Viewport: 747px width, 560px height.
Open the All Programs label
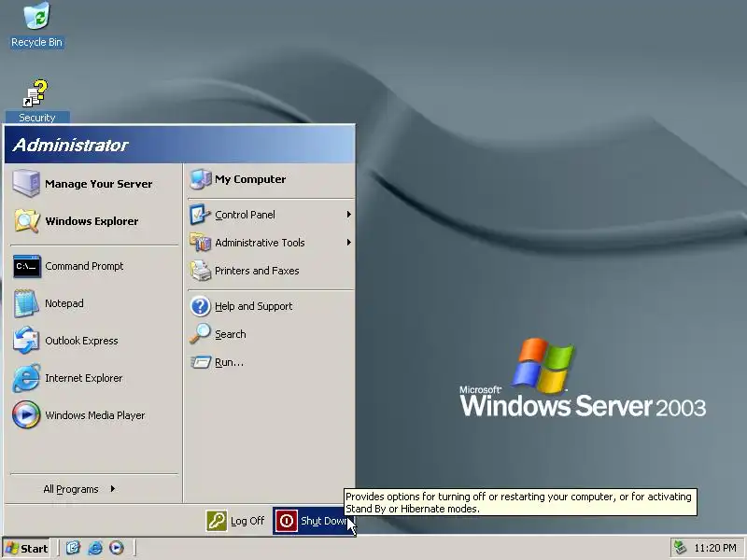tap(71, 489)
